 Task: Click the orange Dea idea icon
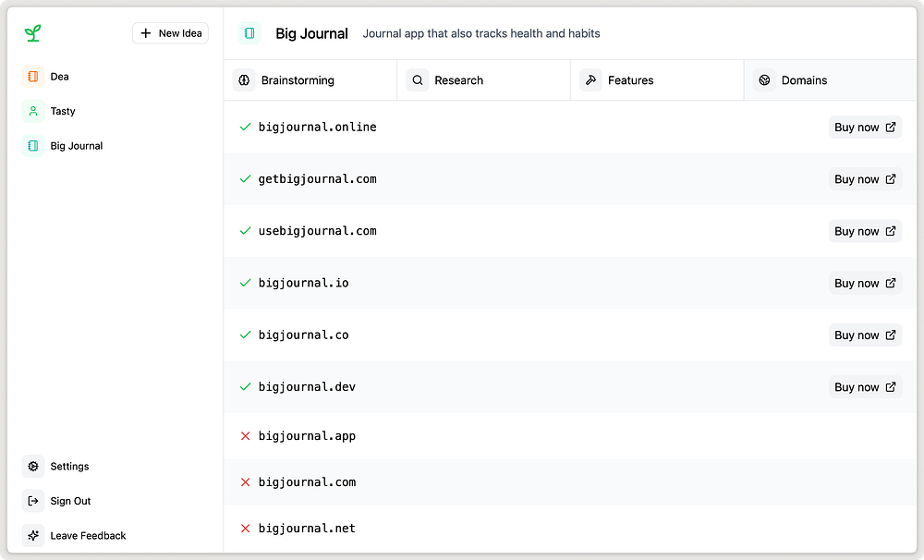33,77
